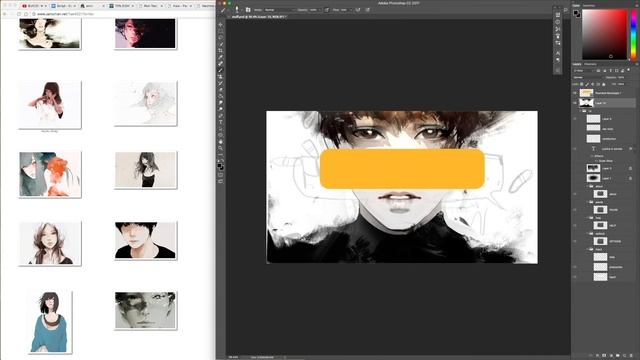Lock all attributes of selected layer
640x360 pixels.
coord(604,84)
